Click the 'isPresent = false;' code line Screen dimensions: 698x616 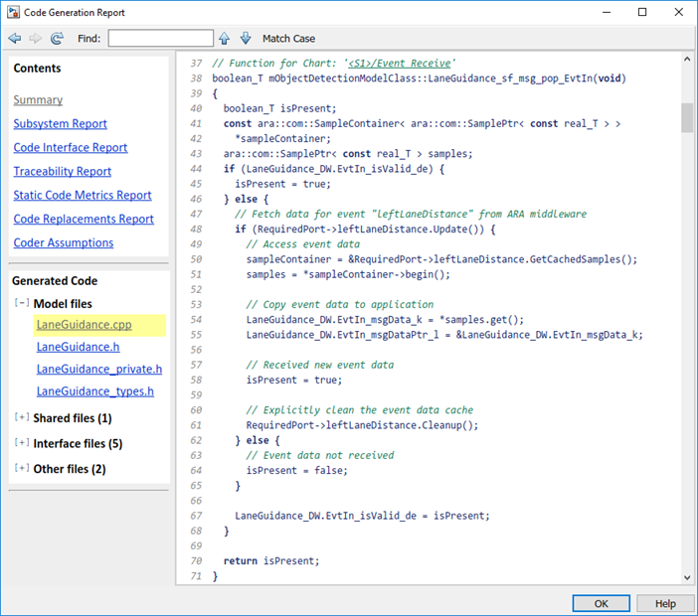coord(297,470)
